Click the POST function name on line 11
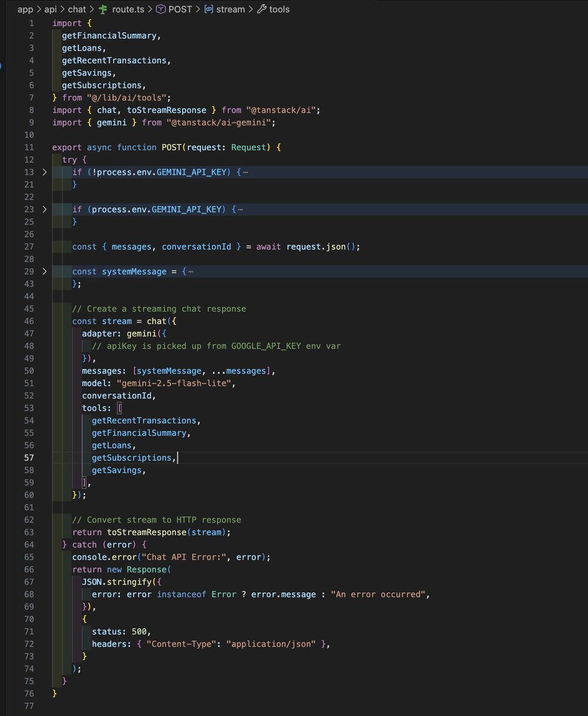The height and width of the screenshot is (716, 588). [x=171, y=147]
